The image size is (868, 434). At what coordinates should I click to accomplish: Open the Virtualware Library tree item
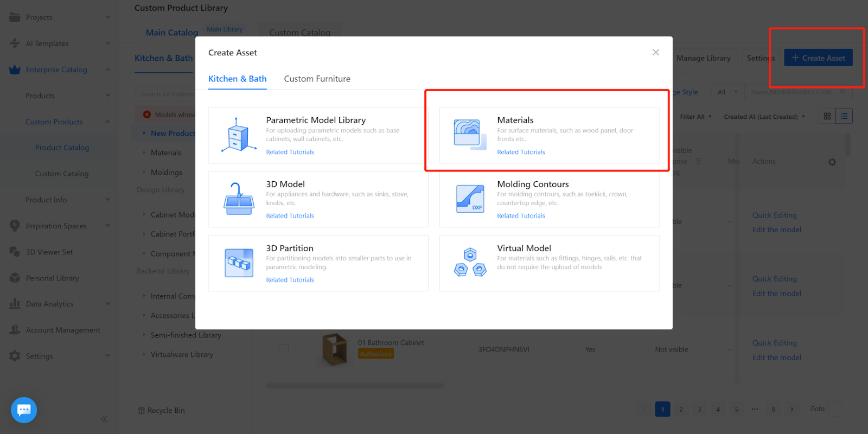tap(182, 355)
